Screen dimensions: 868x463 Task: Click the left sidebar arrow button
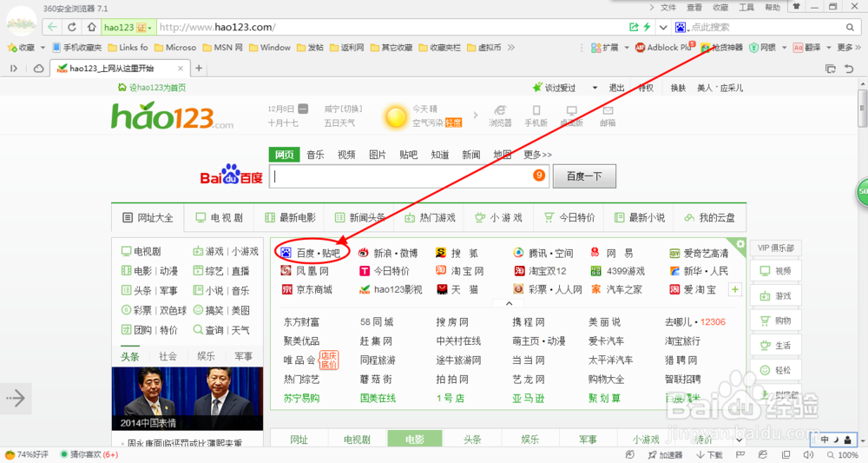pyautogui.click(x=16, y=398)
